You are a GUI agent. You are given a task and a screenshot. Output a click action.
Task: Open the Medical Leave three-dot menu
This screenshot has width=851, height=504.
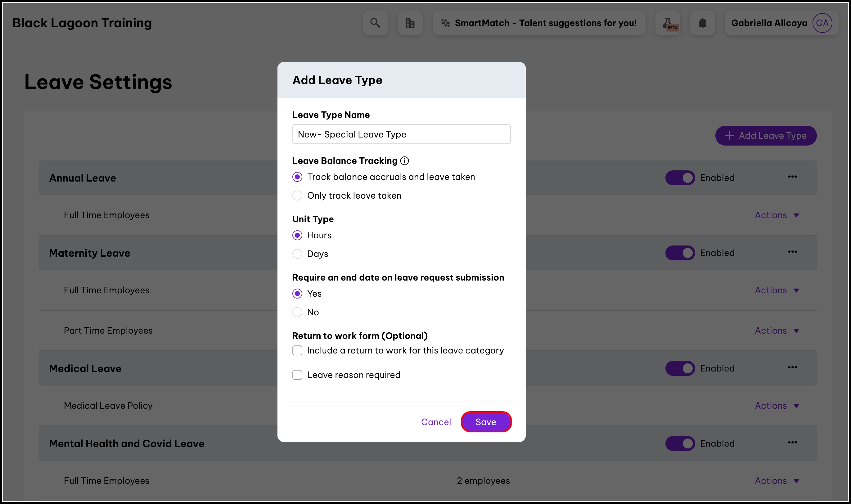792,367
